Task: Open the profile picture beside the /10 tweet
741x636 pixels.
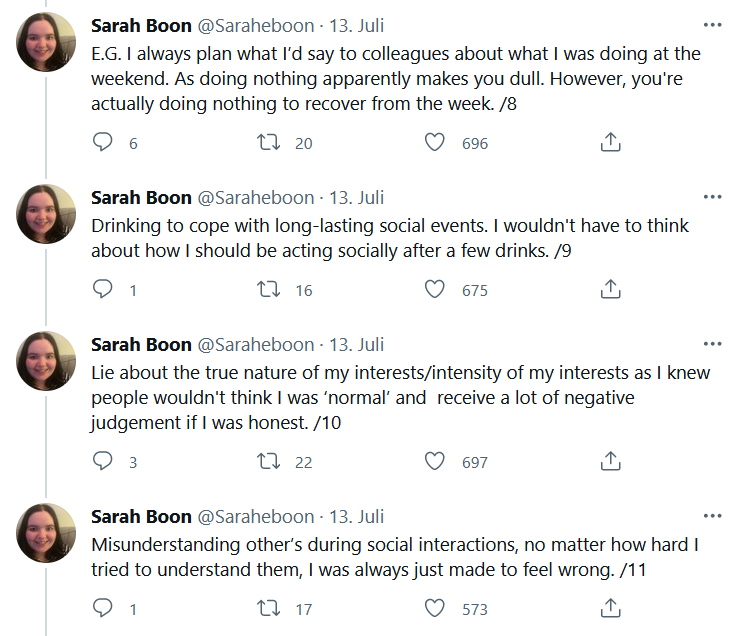Action: tap(47, 361)
